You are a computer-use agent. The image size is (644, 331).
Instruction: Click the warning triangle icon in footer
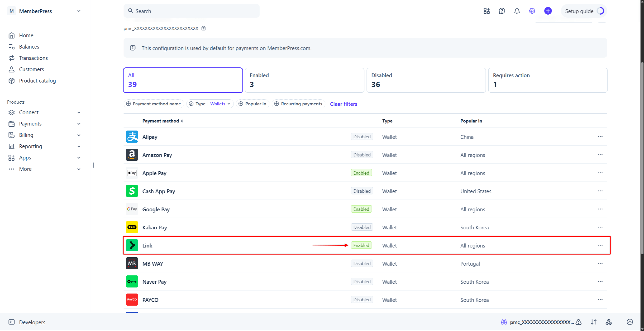tap(579, 322)
